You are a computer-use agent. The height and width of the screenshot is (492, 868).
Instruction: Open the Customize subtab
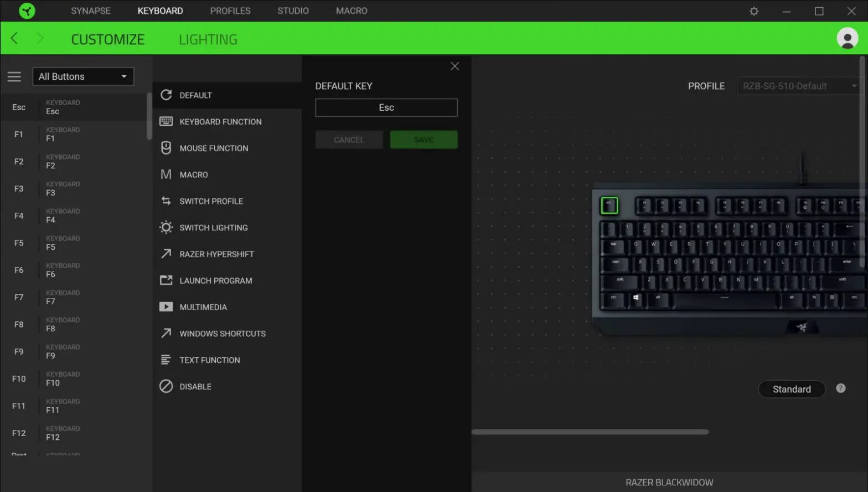click(108, 39)
